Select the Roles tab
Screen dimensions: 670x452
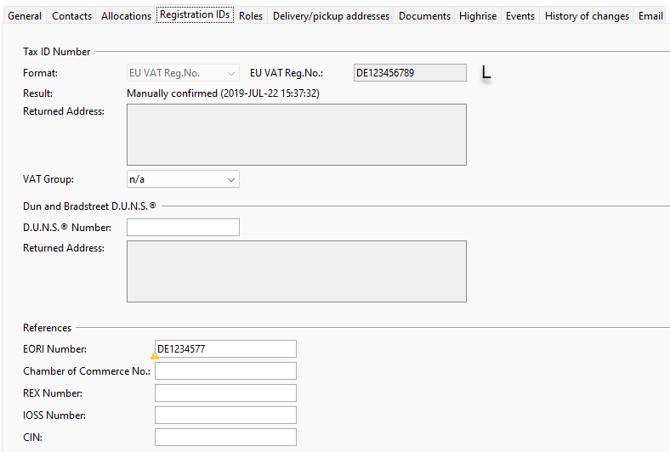click(250, 16)
